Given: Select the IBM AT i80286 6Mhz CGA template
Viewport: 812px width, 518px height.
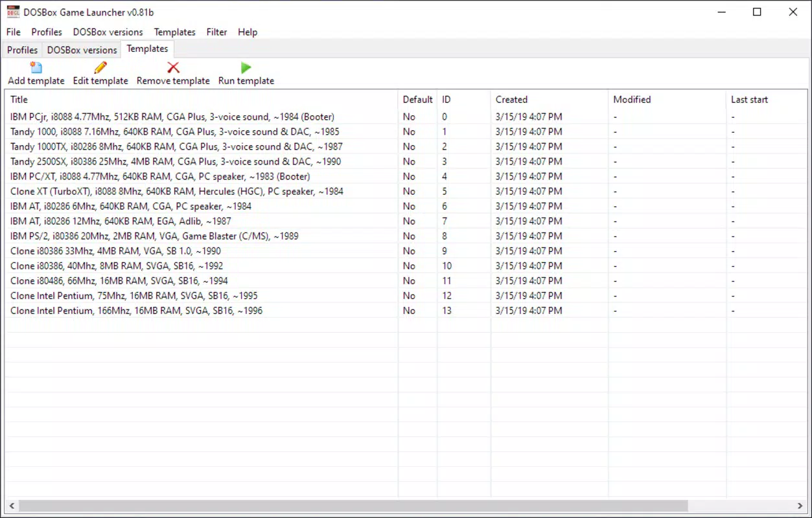Looking at the screenshot, I should coord(405,206).
